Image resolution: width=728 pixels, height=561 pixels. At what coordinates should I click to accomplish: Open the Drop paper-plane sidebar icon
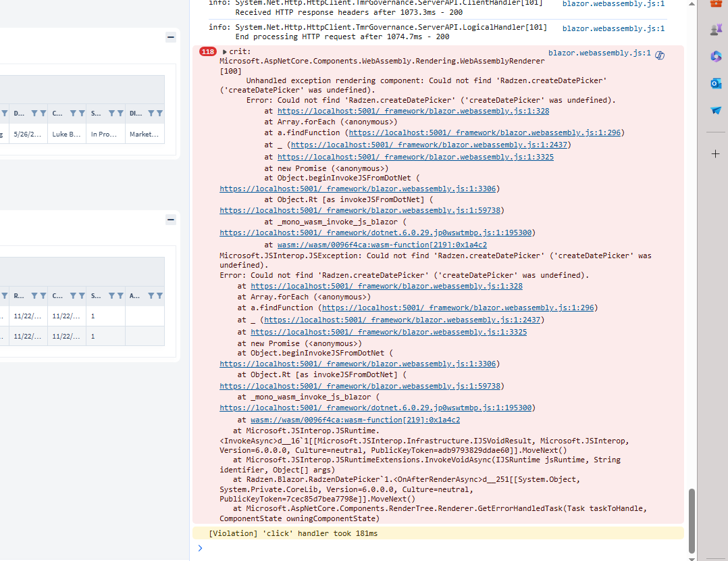pyautogui.click(x=715, y=110)
